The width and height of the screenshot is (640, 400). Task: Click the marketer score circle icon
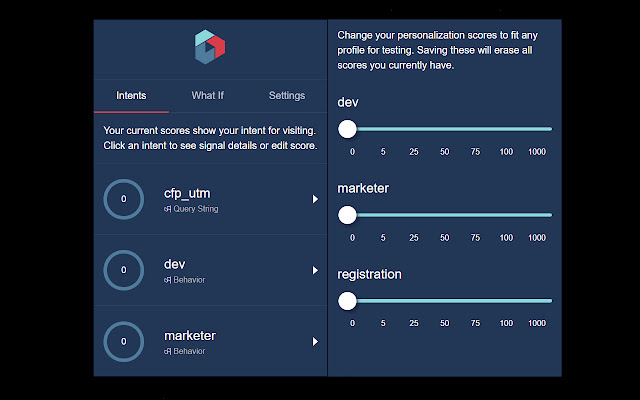point(123,341)
